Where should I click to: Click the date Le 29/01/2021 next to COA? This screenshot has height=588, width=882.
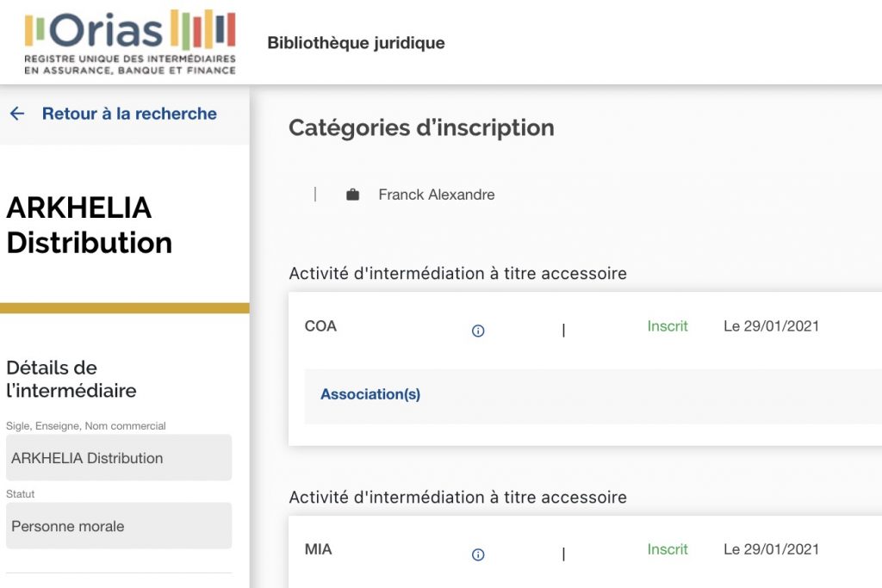(773, 326)
